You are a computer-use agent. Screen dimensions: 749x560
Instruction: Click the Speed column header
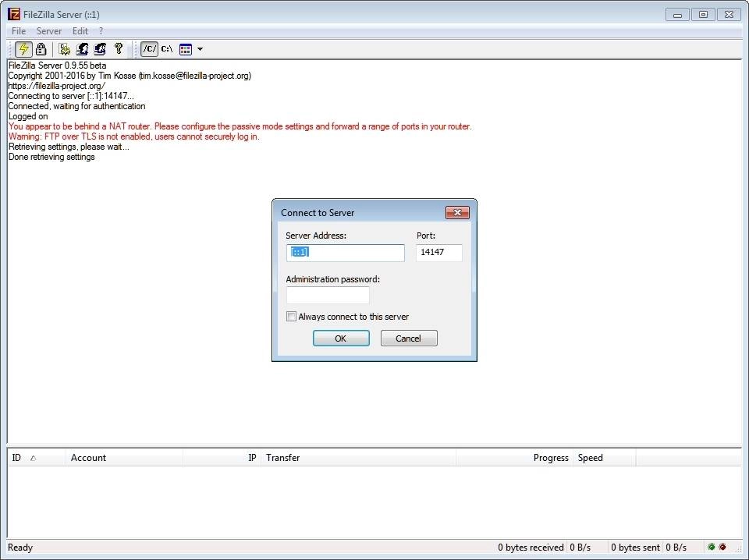pyautogui.click(x=604, y=458)
